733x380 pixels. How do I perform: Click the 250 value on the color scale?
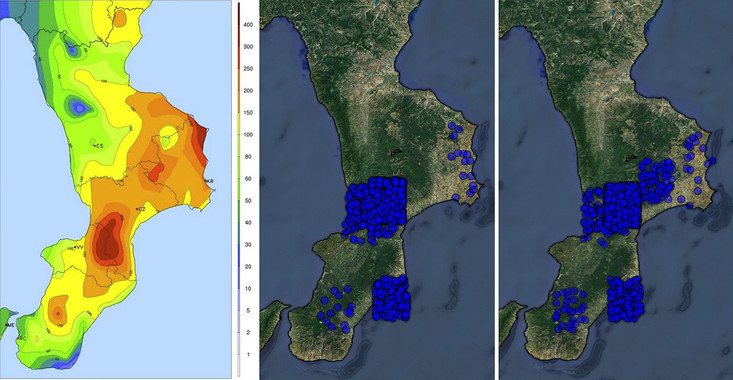click(248, 69)
